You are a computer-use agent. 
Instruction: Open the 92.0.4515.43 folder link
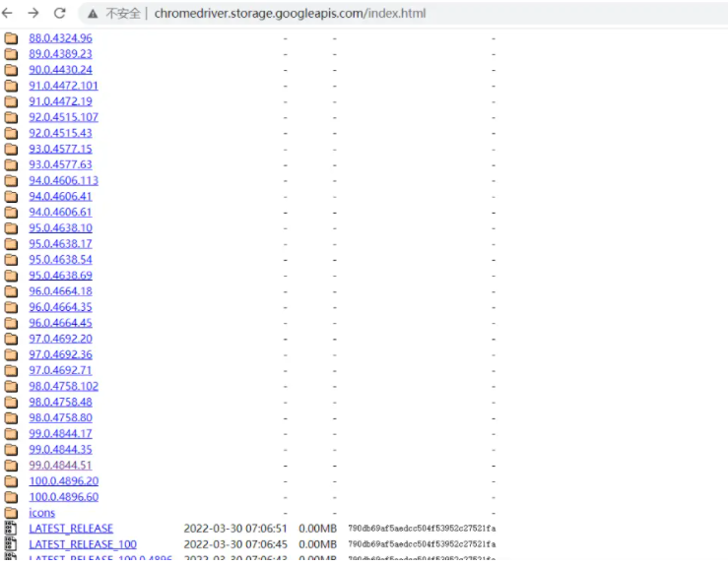coord(60,133)
